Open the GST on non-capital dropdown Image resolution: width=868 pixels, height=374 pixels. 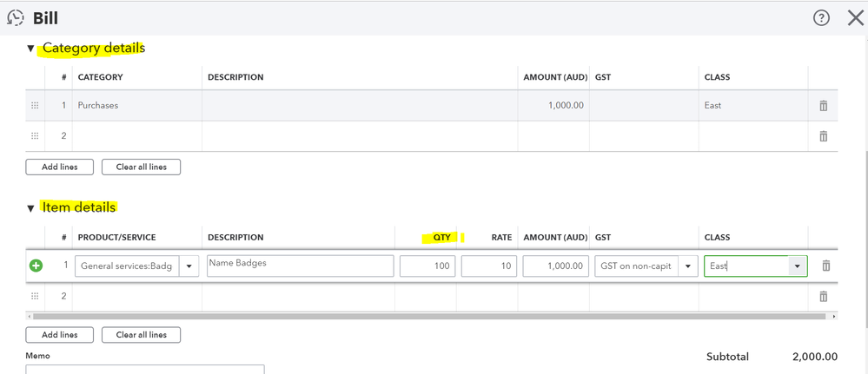pos(688,266)
